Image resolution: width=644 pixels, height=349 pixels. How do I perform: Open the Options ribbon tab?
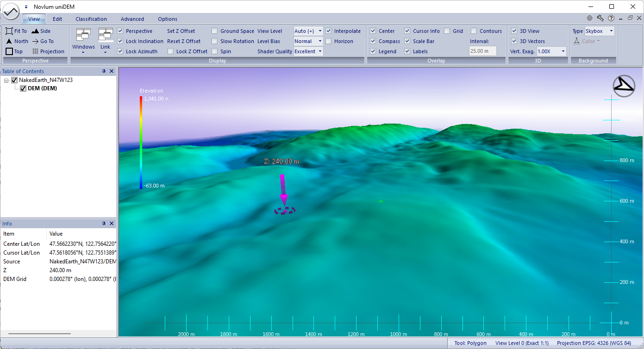pos(168,19)
